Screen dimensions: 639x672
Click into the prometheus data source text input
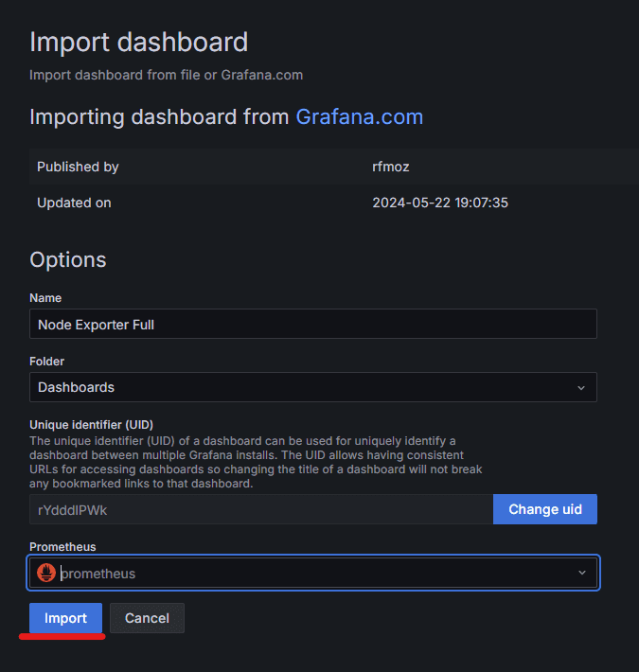315,574
